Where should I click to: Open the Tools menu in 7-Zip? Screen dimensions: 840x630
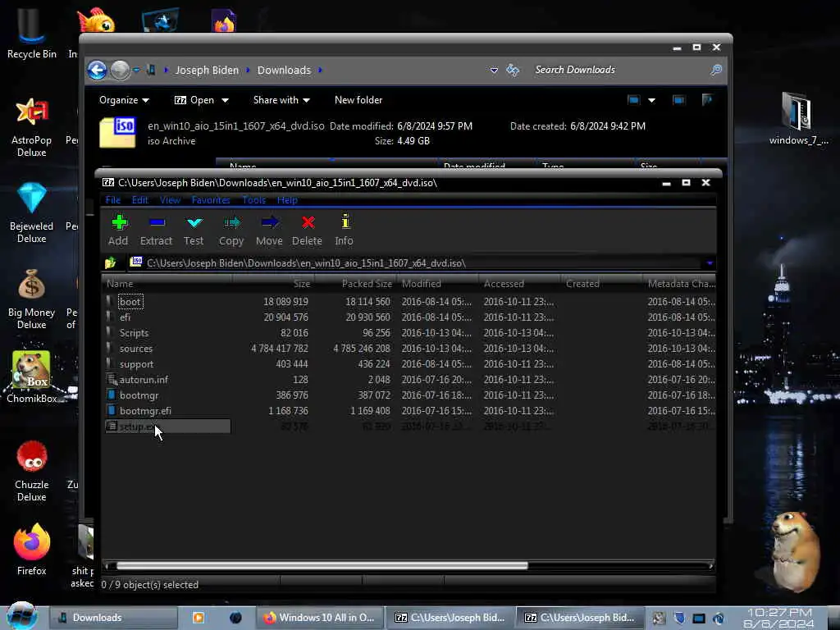click(253, 200)
